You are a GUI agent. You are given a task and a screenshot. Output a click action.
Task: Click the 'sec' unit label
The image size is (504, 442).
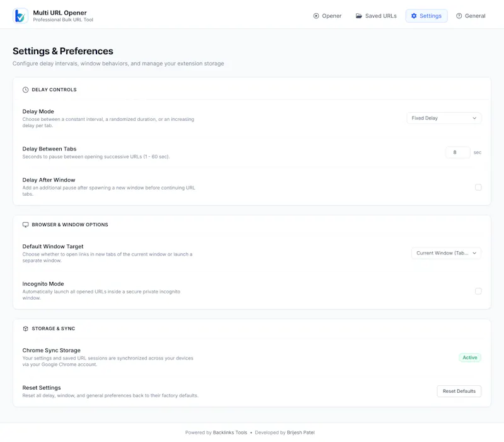click(x=478, y=152)
